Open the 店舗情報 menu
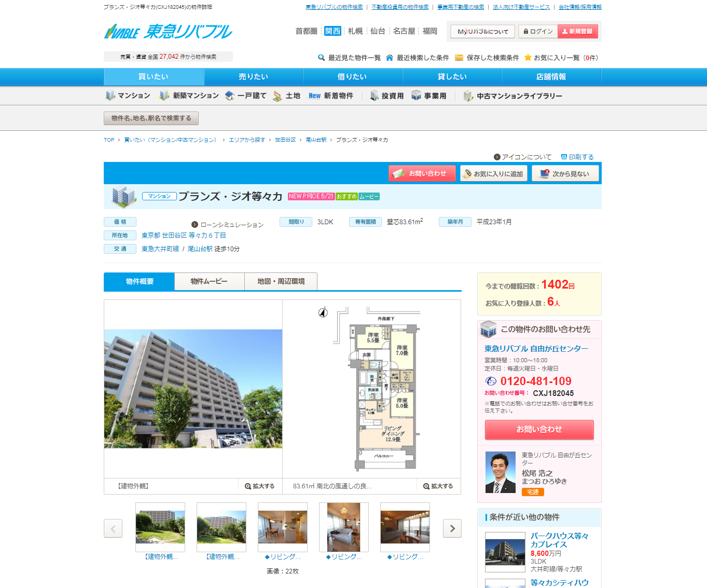Image resolution: width=707 pixels, height=588 pixels. 551,77
